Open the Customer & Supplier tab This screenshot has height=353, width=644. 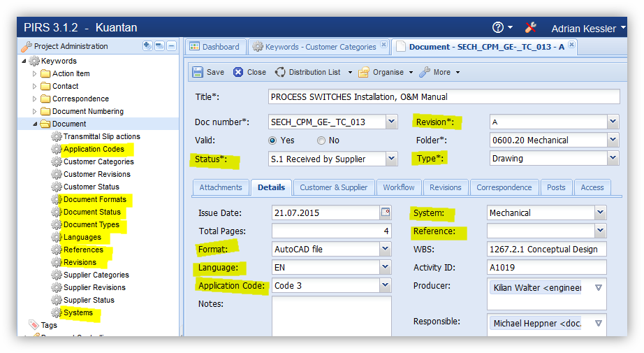click(x=333, y=187)
